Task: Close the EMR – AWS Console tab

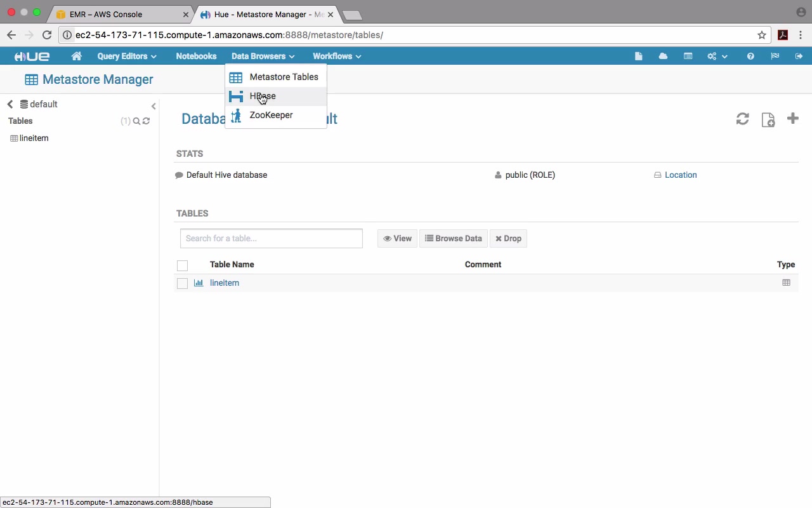Action: (186, 14)
